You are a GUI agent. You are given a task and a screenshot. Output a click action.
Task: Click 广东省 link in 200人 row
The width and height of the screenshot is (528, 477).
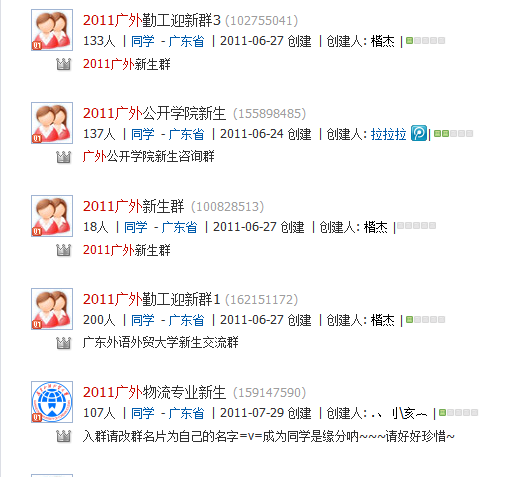[186, 320]
